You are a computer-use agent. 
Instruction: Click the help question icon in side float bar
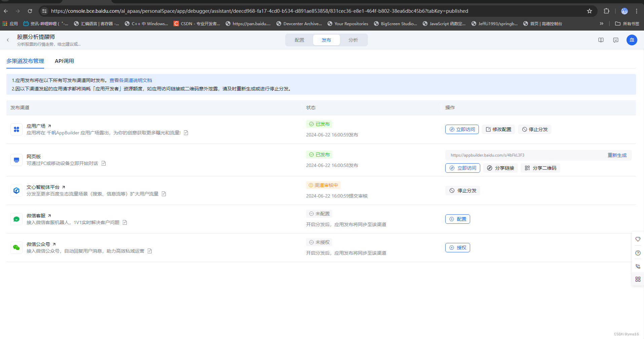[638, 253]
